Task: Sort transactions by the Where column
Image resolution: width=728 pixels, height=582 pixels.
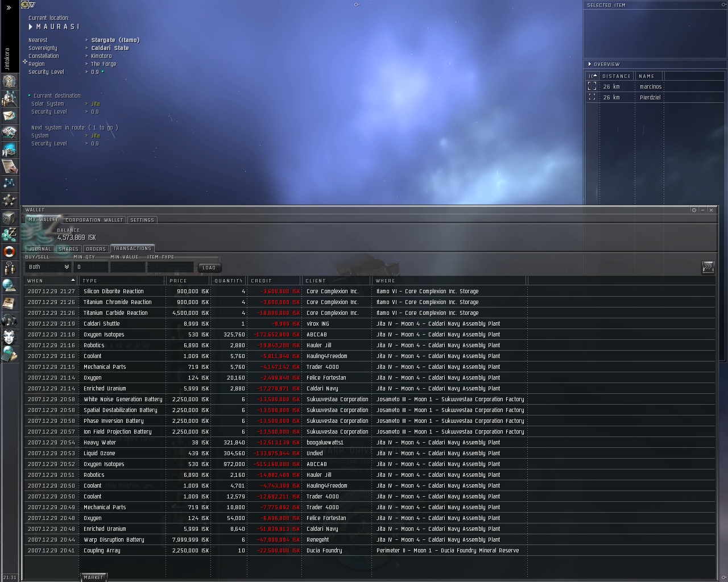Action: [x=449, y=281]
